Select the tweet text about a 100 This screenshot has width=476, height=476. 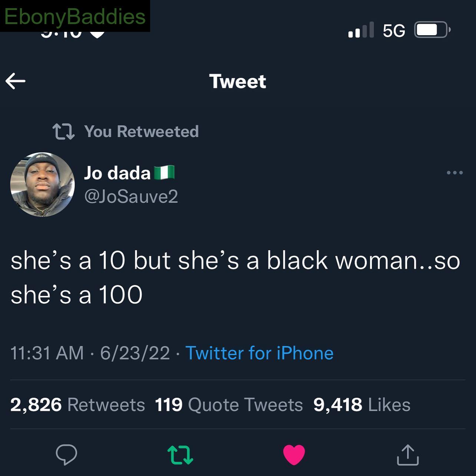(x=235, y=278)
